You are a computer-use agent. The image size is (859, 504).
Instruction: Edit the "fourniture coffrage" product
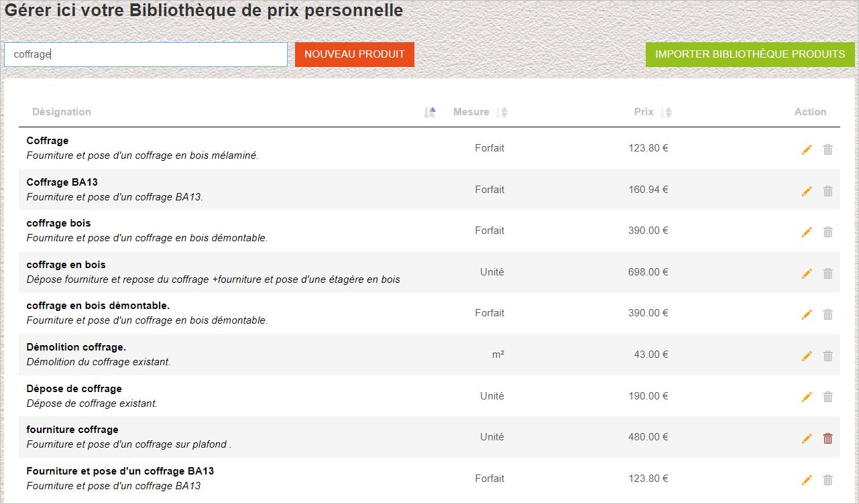click(807, 438)
